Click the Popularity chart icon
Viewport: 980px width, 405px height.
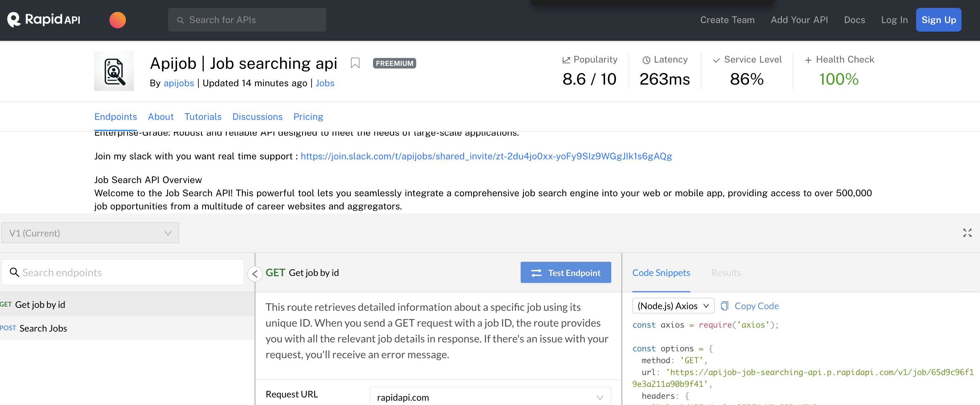[x=566, y=60]
